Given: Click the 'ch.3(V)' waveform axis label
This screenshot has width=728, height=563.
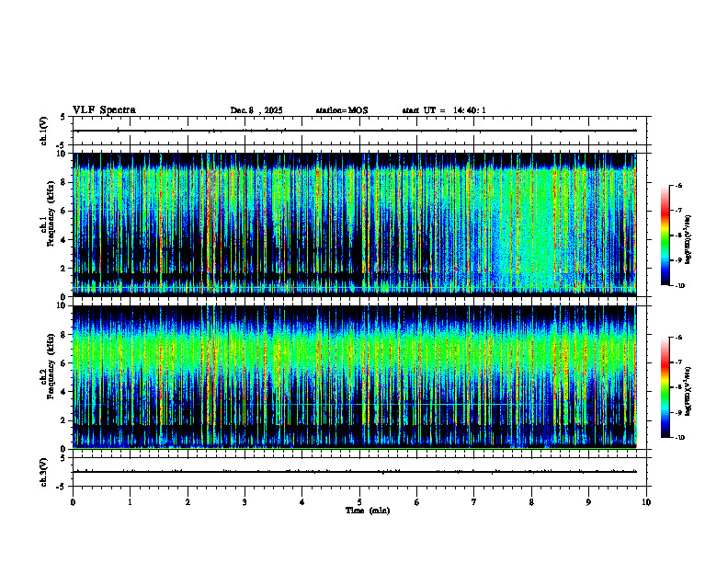Looking at the screenshot, I should tap(44, 472).
